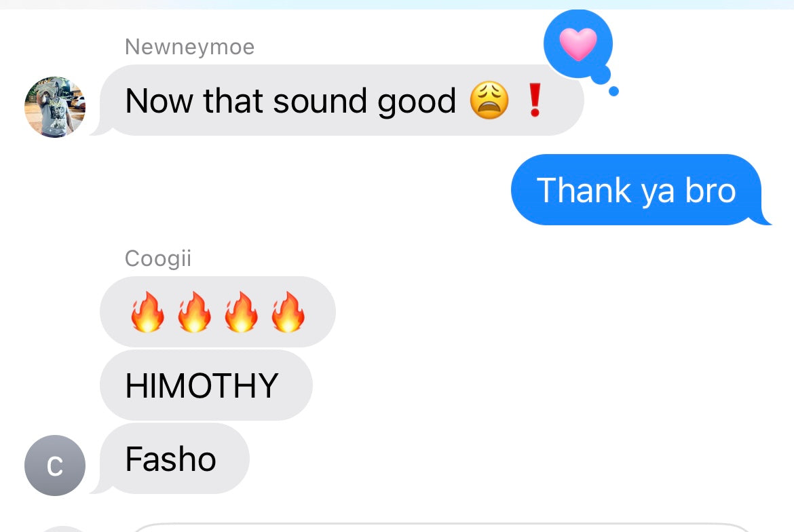Click the word bro in the blue bubble
Screen dimensions: 794x532
click(710, 191)
